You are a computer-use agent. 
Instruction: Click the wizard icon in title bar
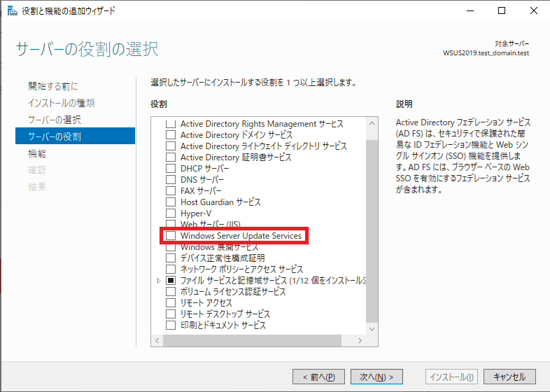13,10
